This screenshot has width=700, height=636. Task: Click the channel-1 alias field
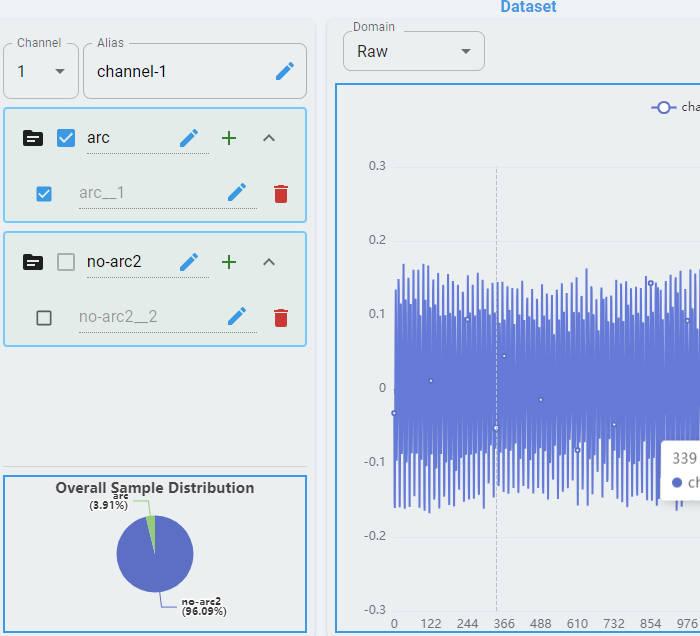[195, 71]
